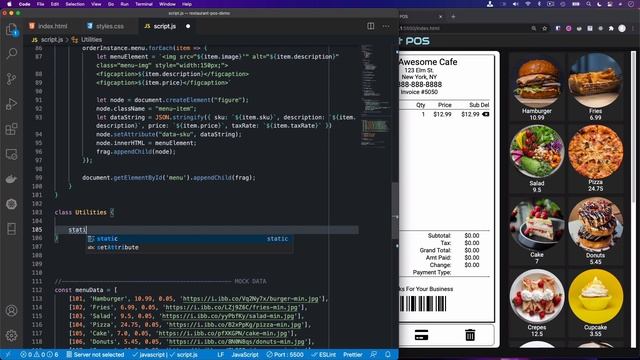Open the Selection menu
The height and width of the screenshot is (360, 640).
click(x=75, y=4)
